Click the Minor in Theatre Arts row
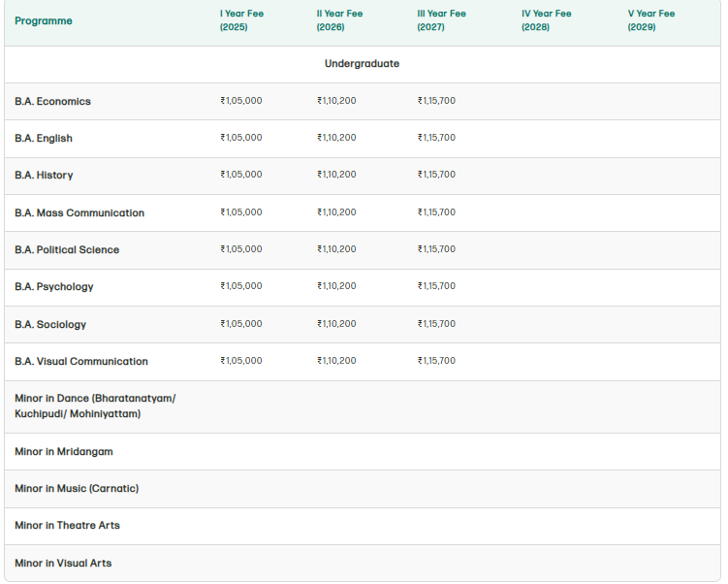 tap(67, 526)
